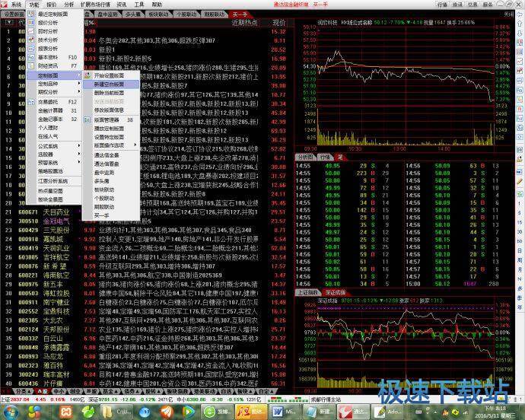Select the 自选 bottom tab
Screen dimensions: 525x420
click(226, 391)
